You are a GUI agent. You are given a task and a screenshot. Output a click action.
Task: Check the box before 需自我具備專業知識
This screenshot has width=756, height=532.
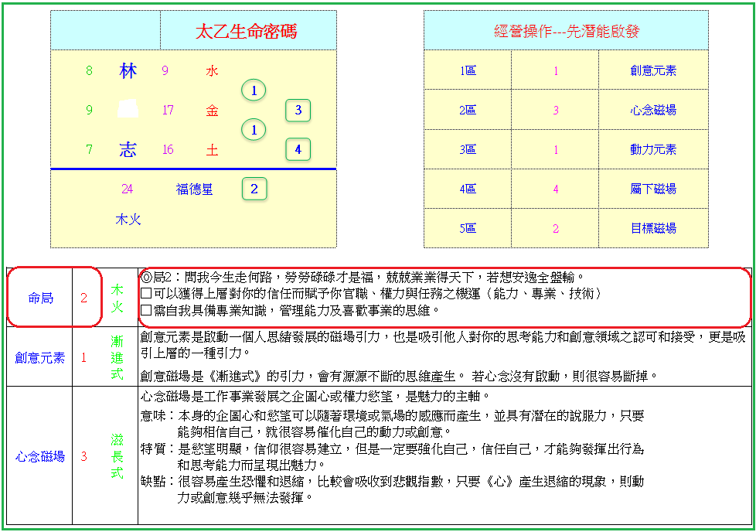(x=146, y=311)
